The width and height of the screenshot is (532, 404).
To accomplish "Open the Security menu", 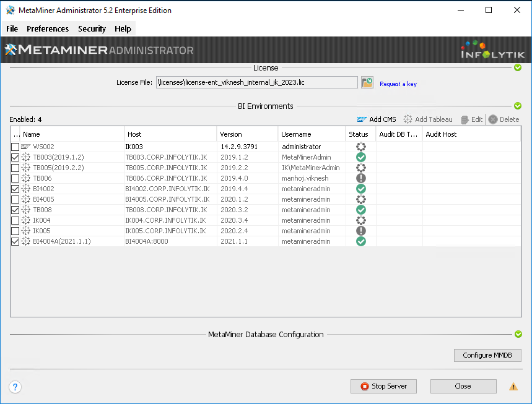I will pos(92,29).
